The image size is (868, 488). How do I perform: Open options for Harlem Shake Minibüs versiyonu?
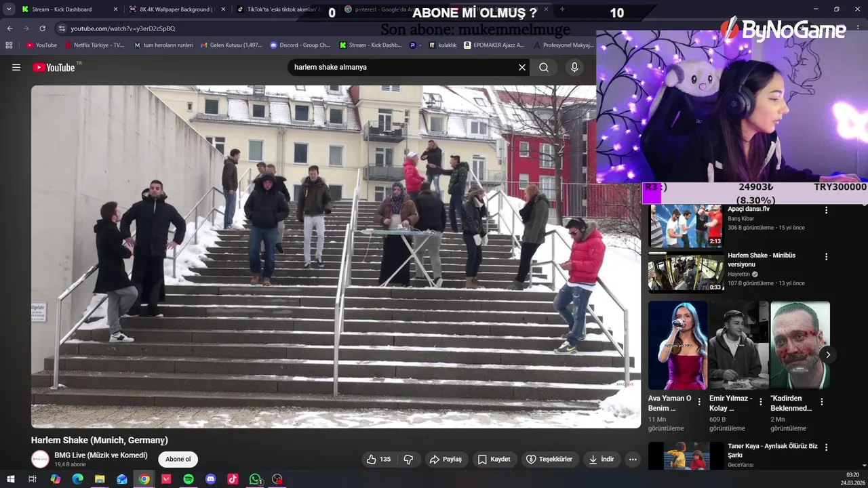pyautogui.click(x=826, y=257)
